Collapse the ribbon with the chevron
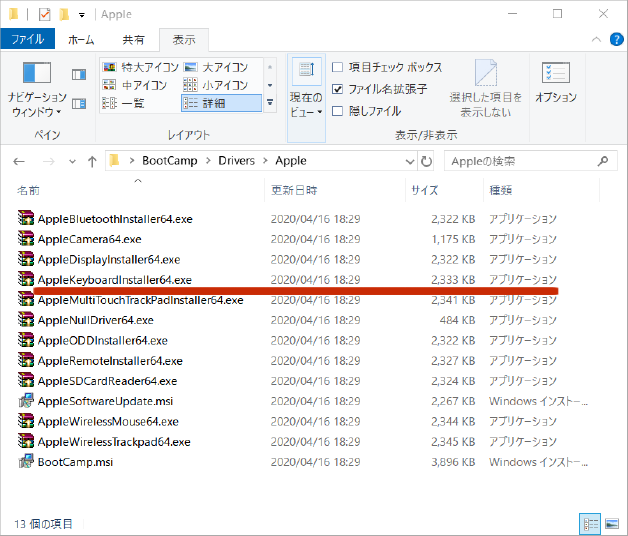 point(596,39)
